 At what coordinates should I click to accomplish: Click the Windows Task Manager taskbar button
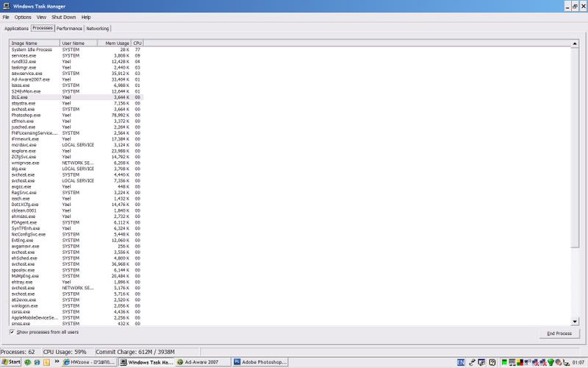point(146,362)
